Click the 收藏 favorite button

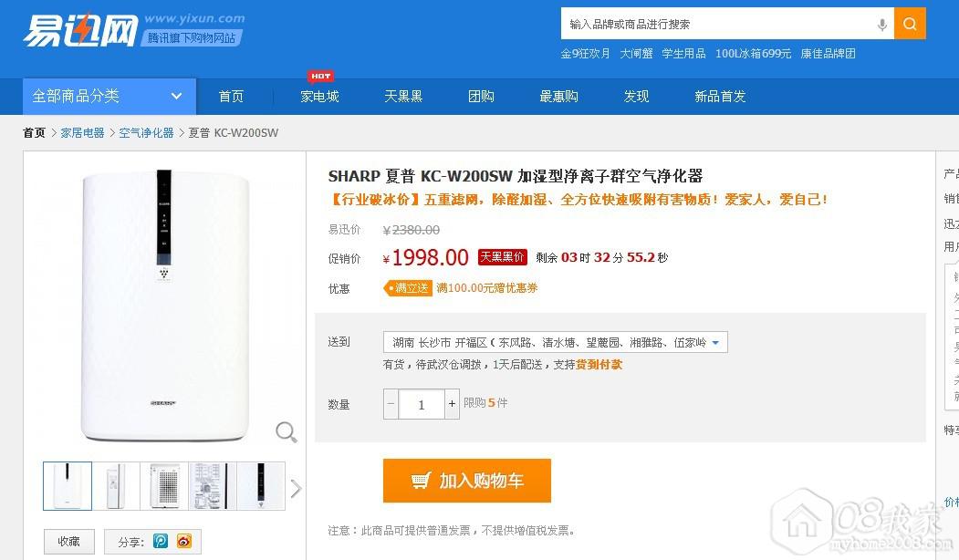tap(69, 541)
